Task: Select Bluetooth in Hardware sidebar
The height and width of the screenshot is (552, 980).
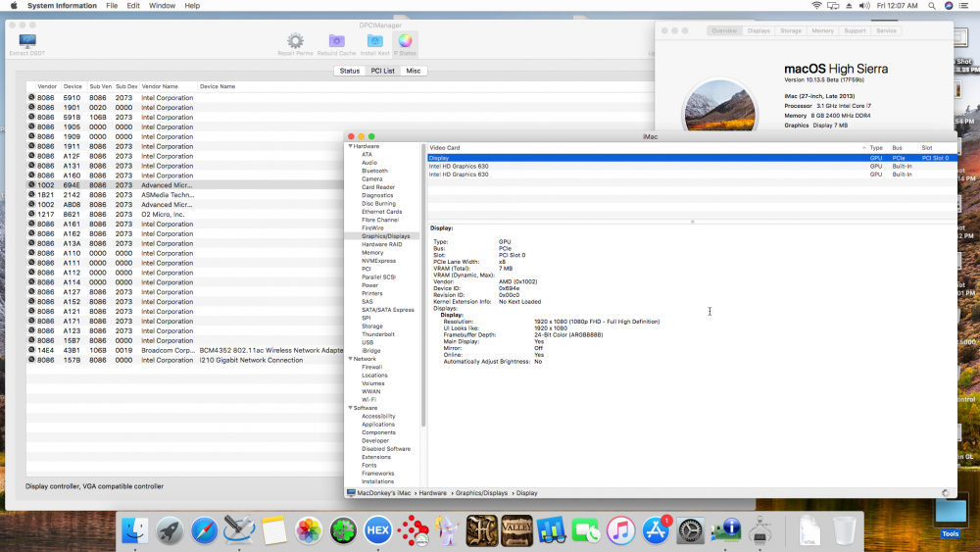Action: pos(374,171)
